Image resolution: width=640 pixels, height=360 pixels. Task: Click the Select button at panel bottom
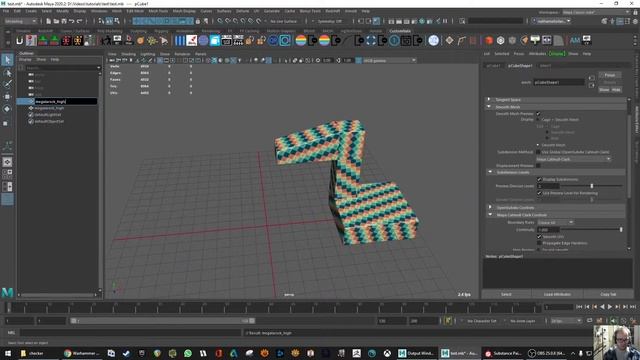(506, 294)
